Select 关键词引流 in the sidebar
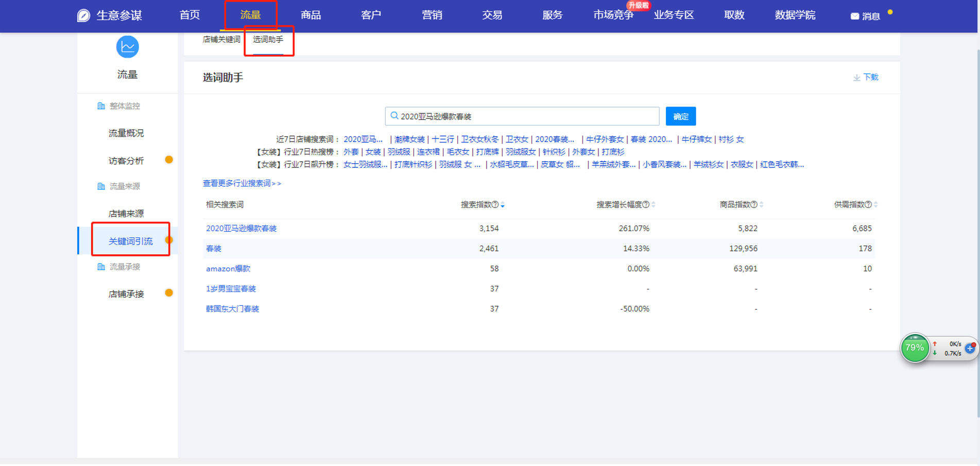The height and width of the screenshot is (466, 980). (130, 241)
